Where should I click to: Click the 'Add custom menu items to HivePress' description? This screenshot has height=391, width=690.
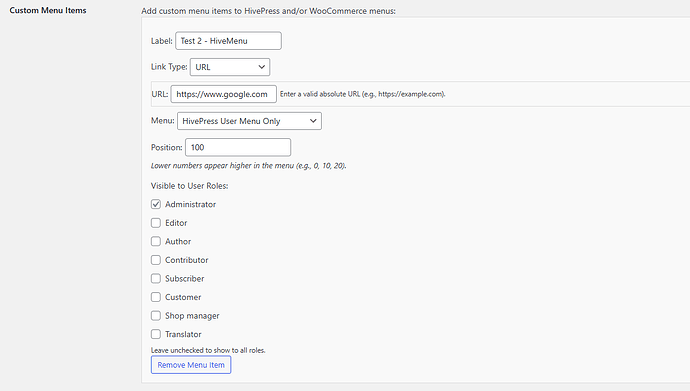(x=268, y=11)
